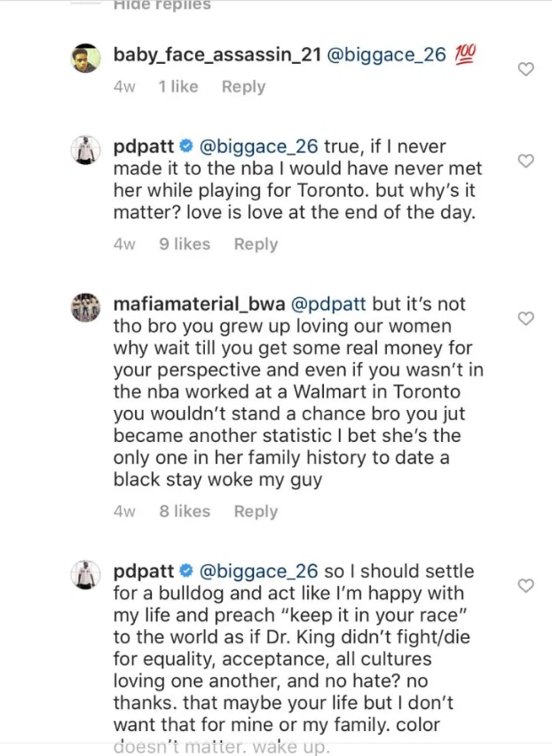
Task: Like baby_face_assassin_21's comment with heart icon
Action: pos(524,69)
